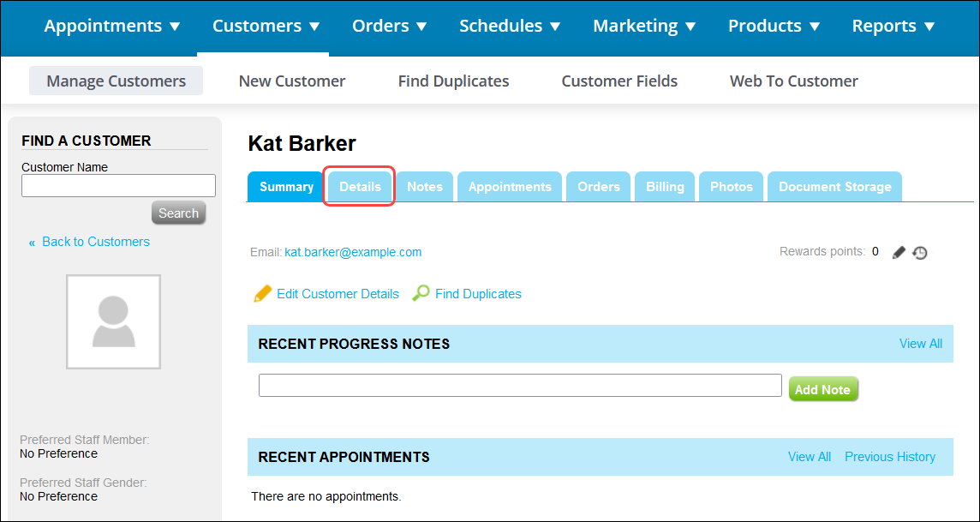The height and width of the screenshot is (522, 980).
Task: Open rewards points history clock icon
Action: (920, 253)
